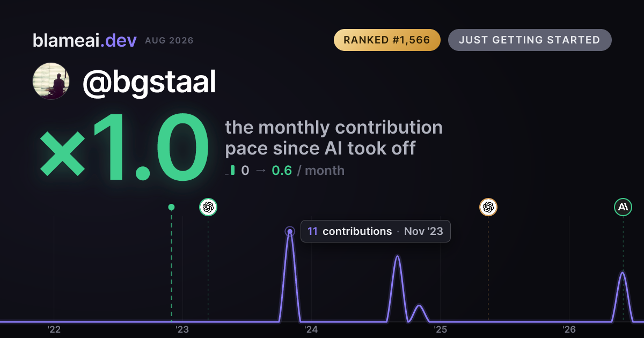This screenshot has height=338, width=644.
Task: Click the mid-'24 peak on the line
Action: tap(397, 256)
